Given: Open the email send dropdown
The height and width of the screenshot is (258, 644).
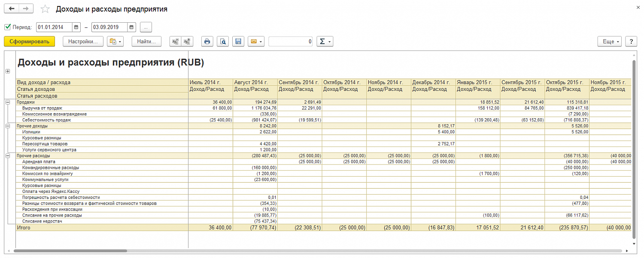Looking at the screenshot, I should pos(256,42).
